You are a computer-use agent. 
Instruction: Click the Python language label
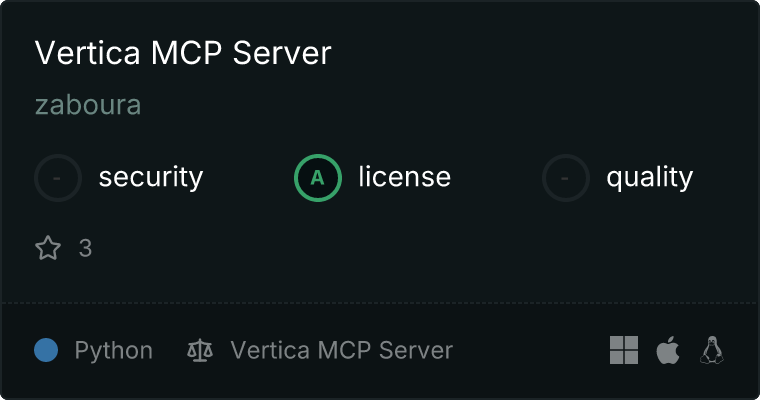tap(113, 351)
